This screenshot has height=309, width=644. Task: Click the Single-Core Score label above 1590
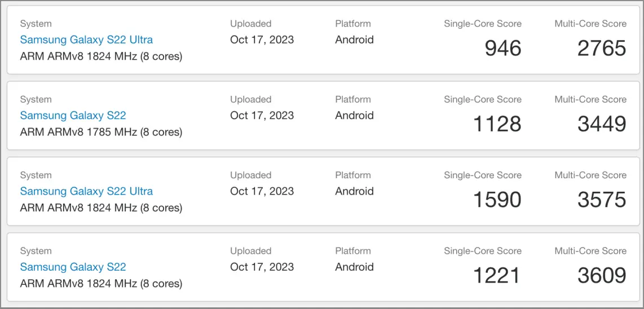pos(483,175)
